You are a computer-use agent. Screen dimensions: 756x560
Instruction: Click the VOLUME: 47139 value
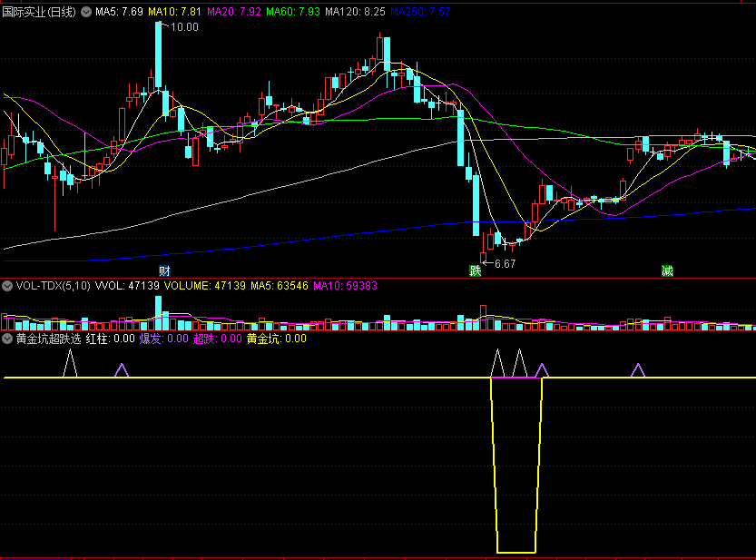tap(205, 286)
